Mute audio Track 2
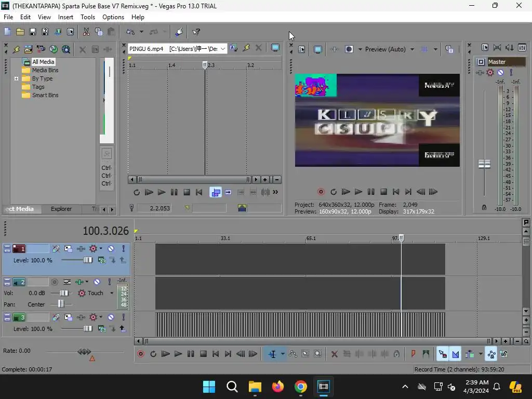The width and height of the screenshot is (532, 399). point(97,282)
